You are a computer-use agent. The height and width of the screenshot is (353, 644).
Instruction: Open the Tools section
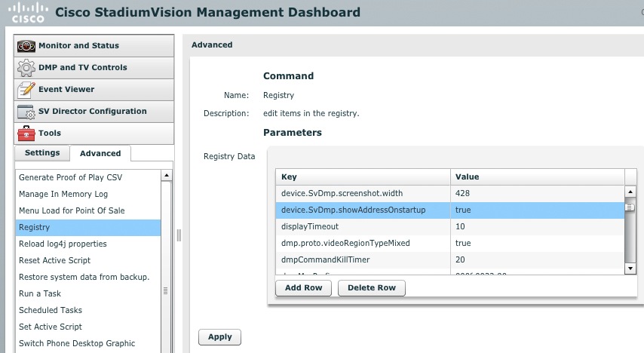click(94, 134)
